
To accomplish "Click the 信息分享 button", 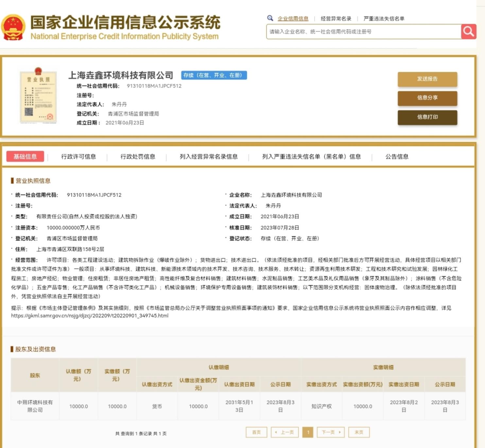I will 427,98.
